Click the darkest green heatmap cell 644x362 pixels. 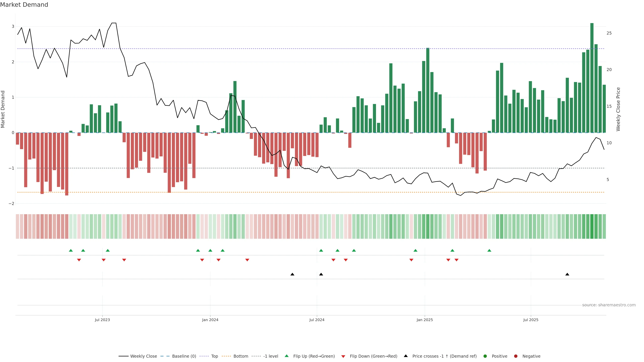point(592,226)
